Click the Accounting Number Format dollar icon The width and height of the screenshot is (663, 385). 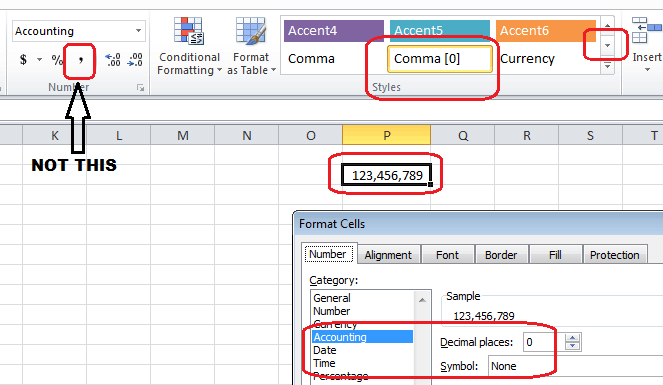[x=23, y=60]
